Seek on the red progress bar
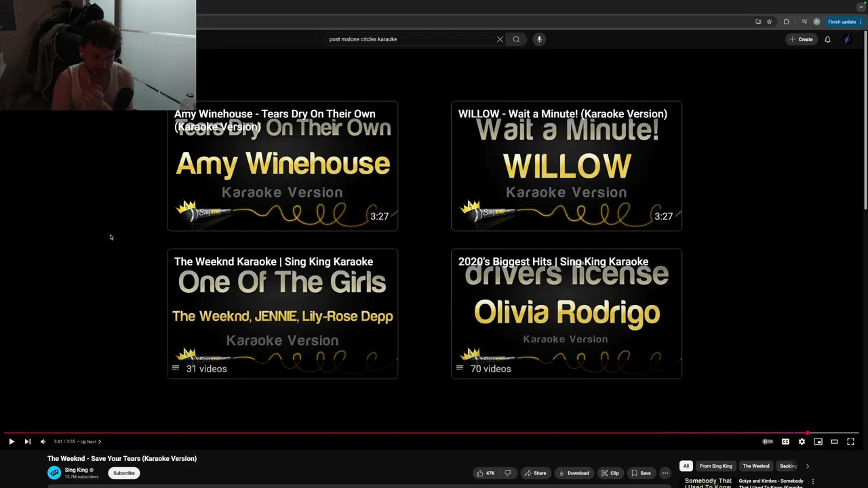This screenshot has width=868, height=488. pyautogui.click(x=431, y=432)
